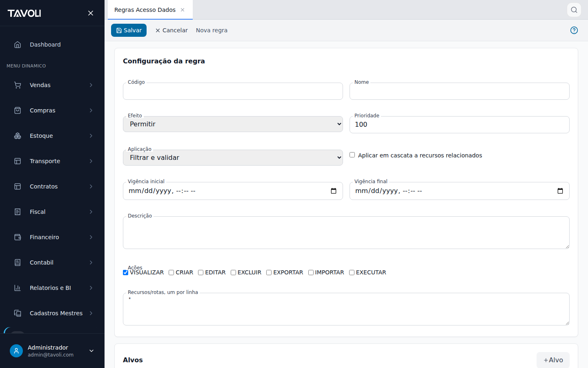Uncheck the VISUALIZAR action
The width and height of the screenshot is (588, 368).
point(126,273)
